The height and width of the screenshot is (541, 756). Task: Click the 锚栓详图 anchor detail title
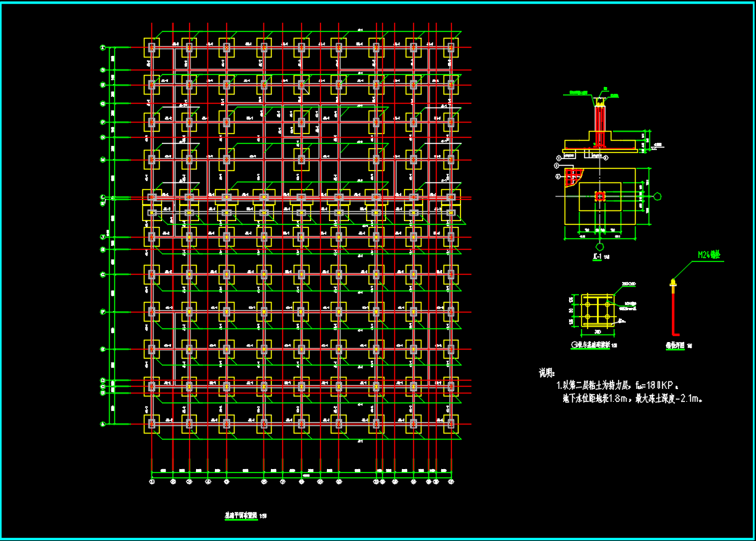coord(674,345)
